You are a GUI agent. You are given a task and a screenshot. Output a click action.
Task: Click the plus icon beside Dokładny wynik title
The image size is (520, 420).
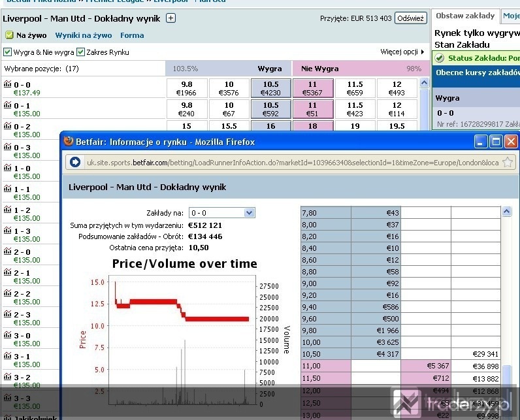[x=171, y=18]
